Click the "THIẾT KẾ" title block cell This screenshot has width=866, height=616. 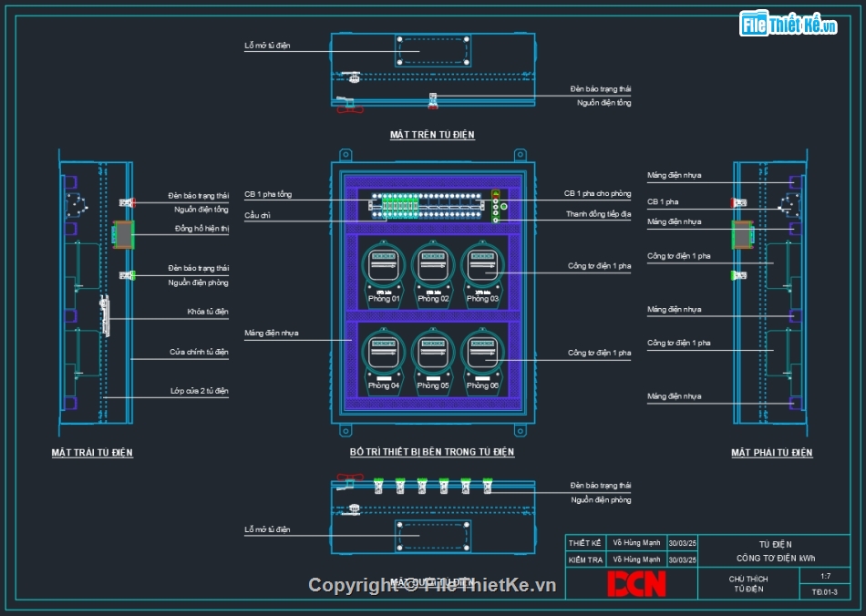click(585, 543)
